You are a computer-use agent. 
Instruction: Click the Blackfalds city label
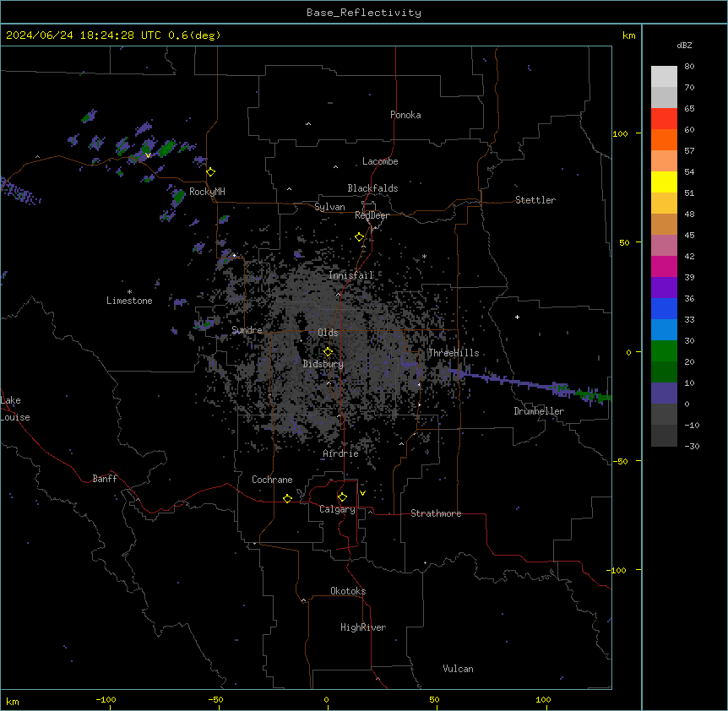(x=372, y=188)
